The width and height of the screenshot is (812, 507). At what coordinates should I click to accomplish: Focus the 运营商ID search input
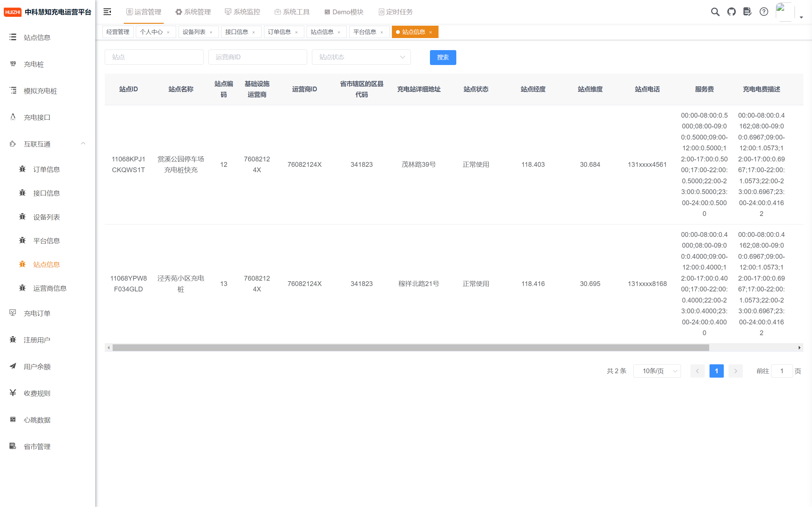point(257,57)
